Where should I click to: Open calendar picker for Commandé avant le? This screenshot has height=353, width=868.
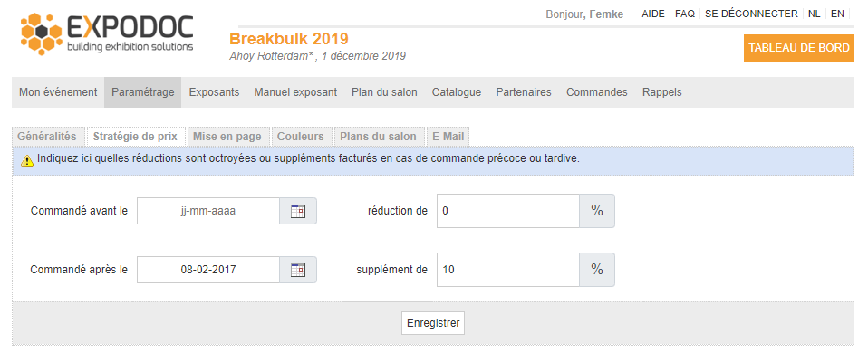pyautogui.click(x=298, y=211)
